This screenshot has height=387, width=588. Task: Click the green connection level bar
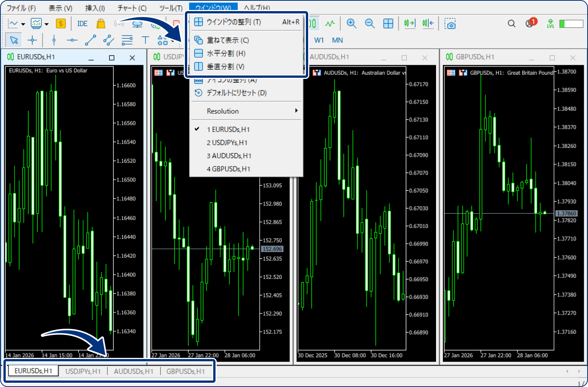[571, 24]
